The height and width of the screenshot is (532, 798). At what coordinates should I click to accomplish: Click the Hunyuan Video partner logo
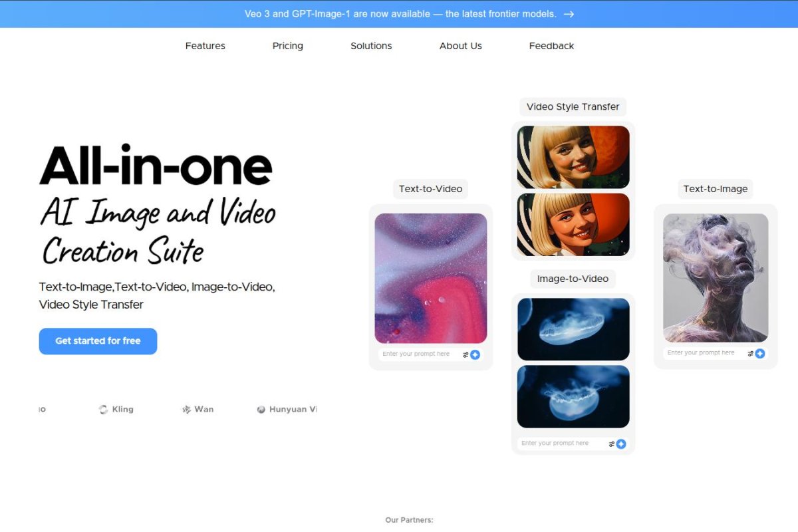pyautogui.click(x=287, y=409)
